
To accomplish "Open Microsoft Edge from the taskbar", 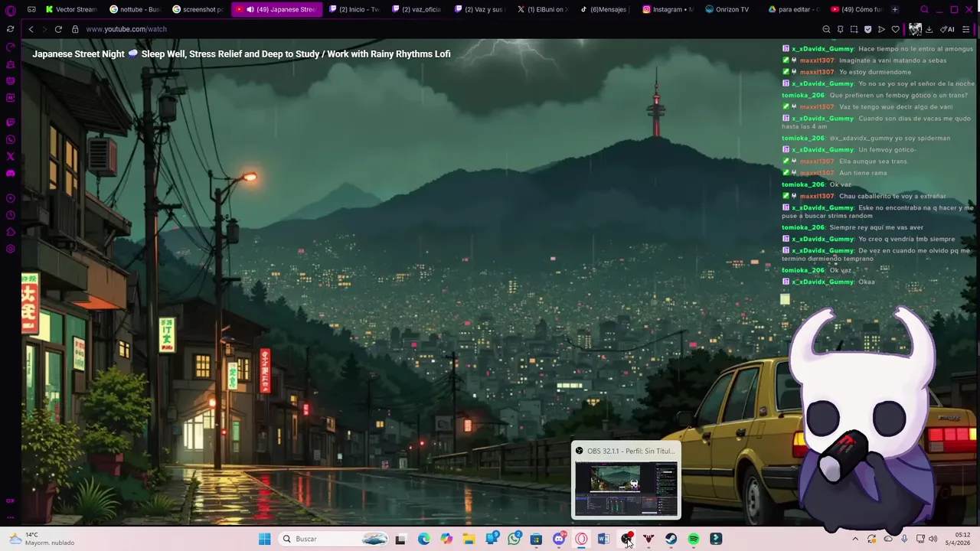I will [423, 539].
